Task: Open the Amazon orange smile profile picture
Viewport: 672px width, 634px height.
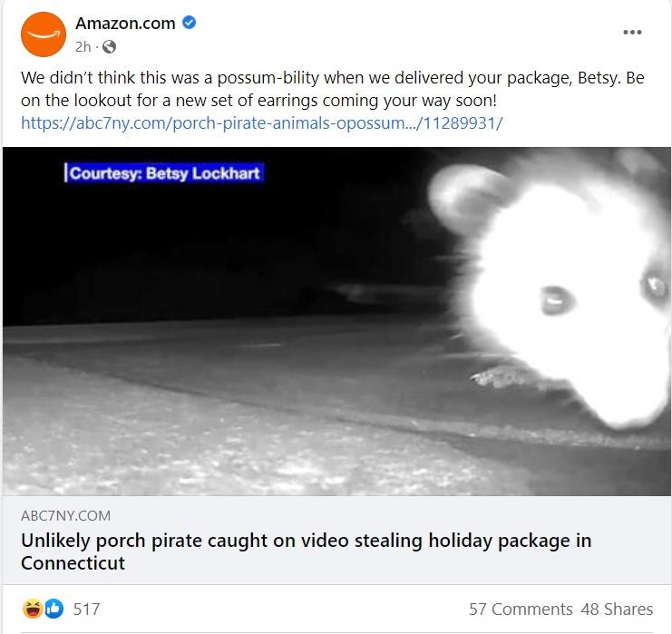Action: point(44,34)
